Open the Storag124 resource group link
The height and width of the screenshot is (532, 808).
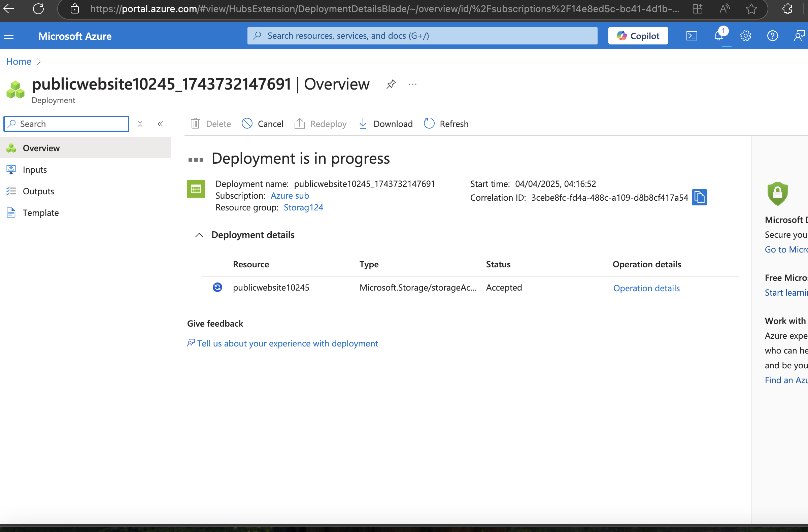(x=304, y=207)
